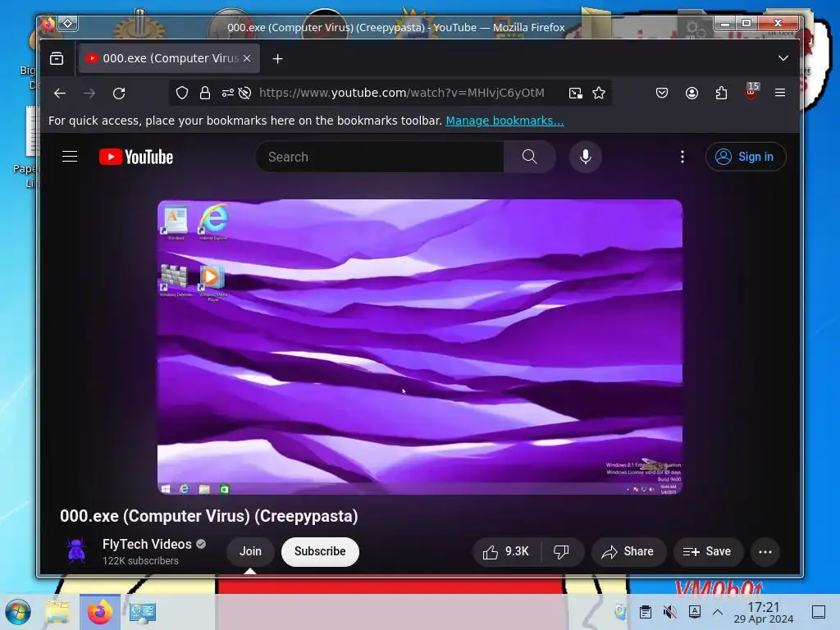Subscribe to FlyTech Videos
The height and width of the screenshot is (630, 840).
[320, 551]
